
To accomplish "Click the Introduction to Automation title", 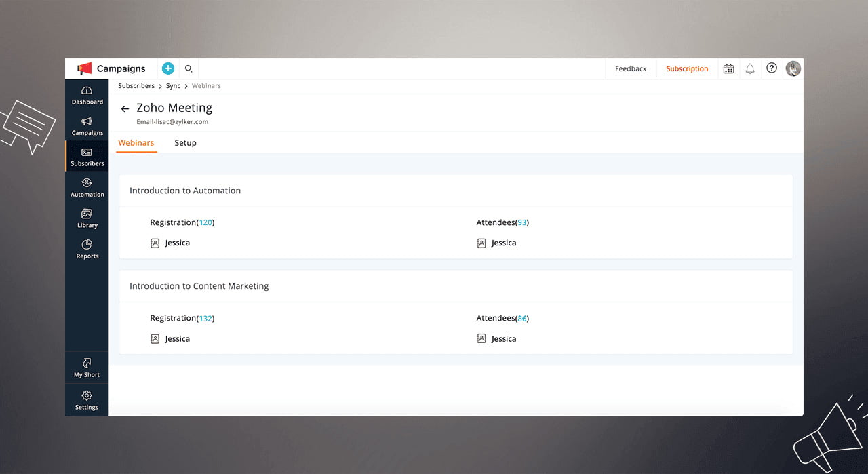I will pyautogui.click(x=185, y=191).
